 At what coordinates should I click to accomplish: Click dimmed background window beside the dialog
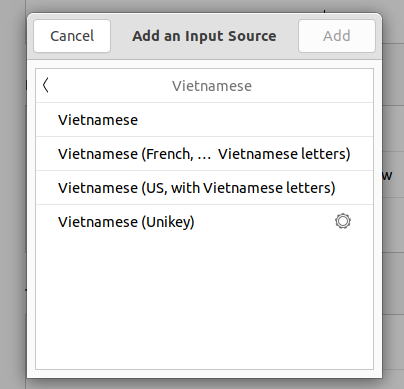tap(393, 267)
